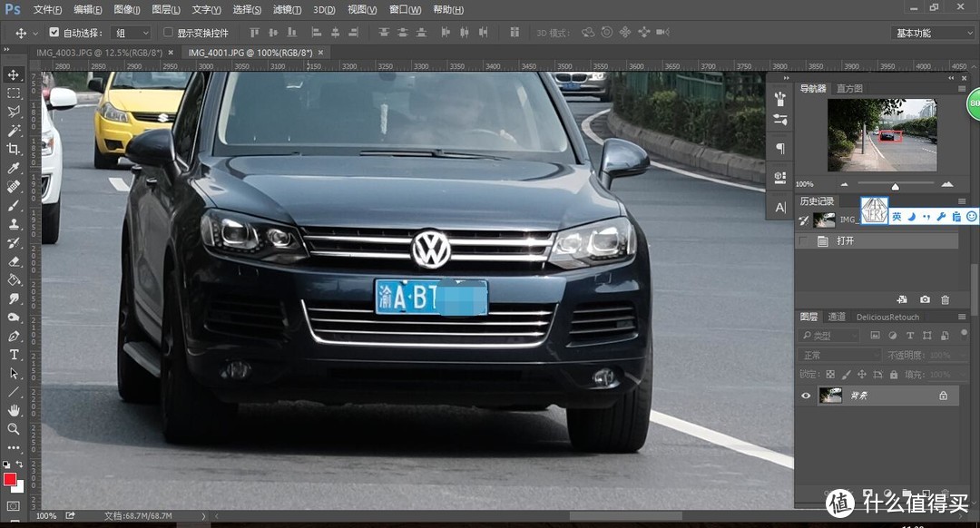Screen dimensions: 980x528
Task: Select the Eyedropper tool
Action: pyautogui.click(x=14, y=168)
